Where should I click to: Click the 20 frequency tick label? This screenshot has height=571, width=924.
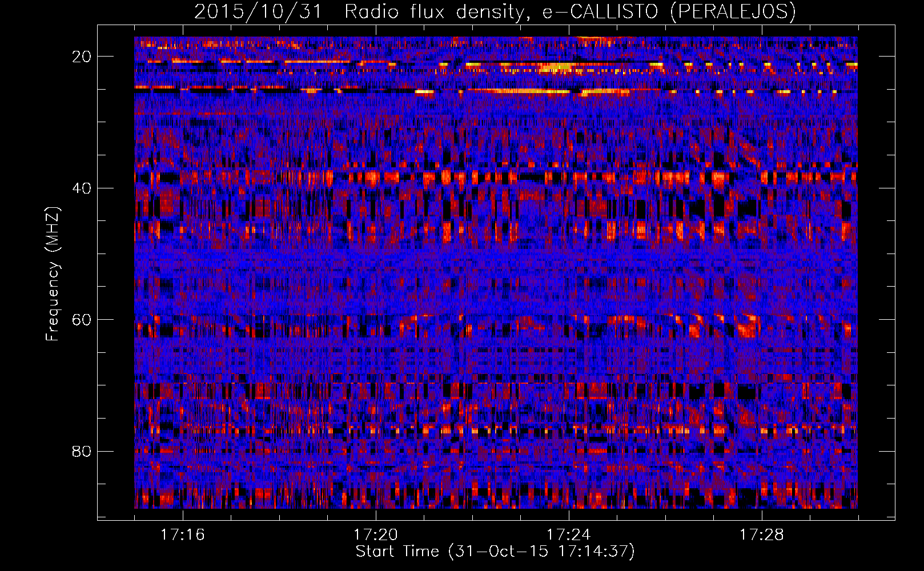[x=82, y=57]
